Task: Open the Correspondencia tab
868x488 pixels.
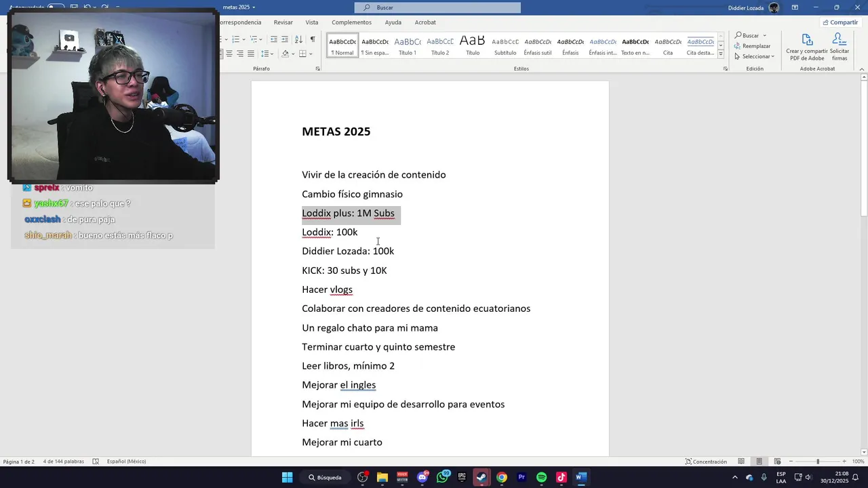Action: [241, 22]
